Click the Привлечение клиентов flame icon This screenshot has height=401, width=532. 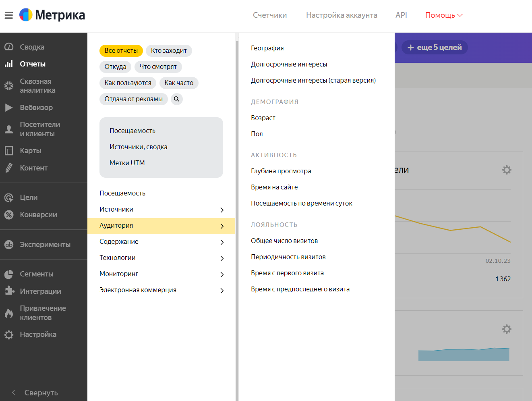pyautogui.click(x=9, y=313)
